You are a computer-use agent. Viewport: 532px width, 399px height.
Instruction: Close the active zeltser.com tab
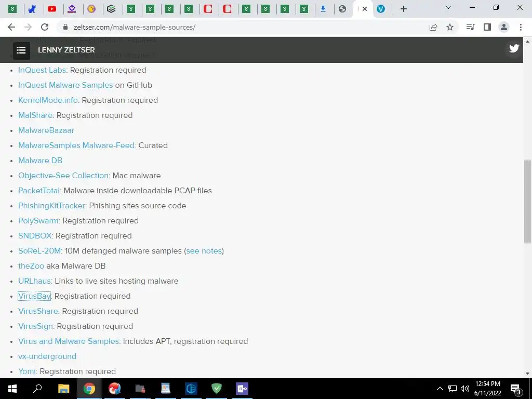[x=365, y=9]
